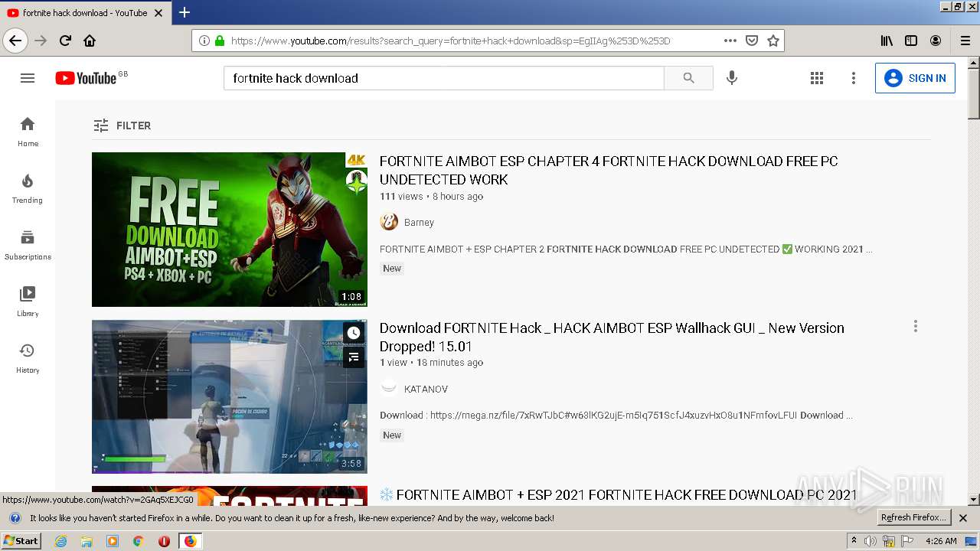Go to Home in the sidebar

[28, 132]
